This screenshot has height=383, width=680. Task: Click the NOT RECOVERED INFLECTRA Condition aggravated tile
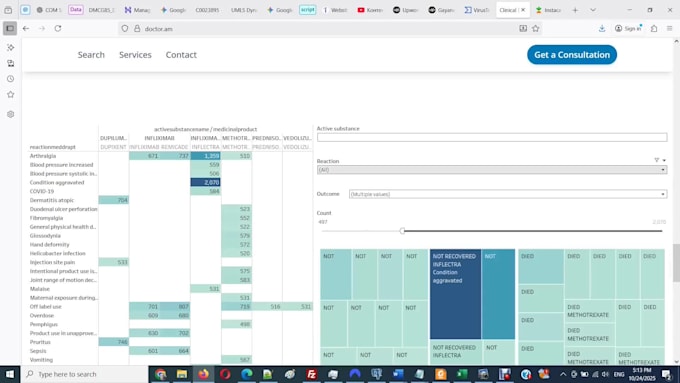[x=455, y=294]
